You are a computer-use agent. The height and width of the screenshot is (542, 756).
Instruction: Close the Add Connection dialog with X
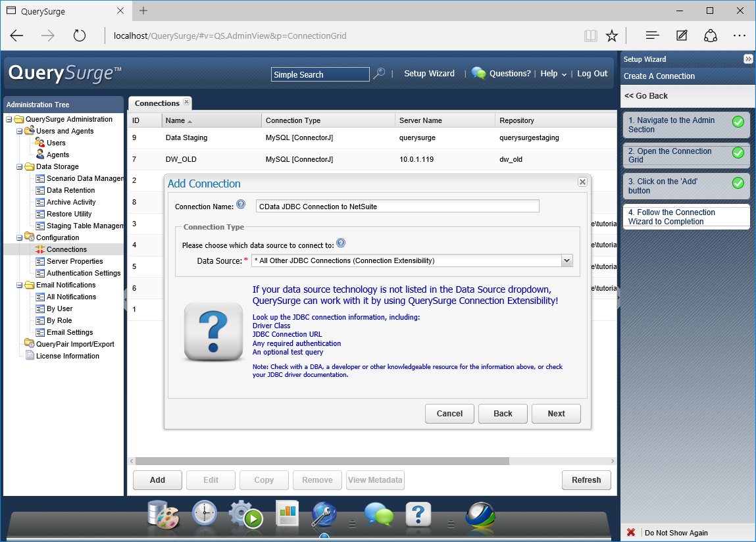(582, 182)
